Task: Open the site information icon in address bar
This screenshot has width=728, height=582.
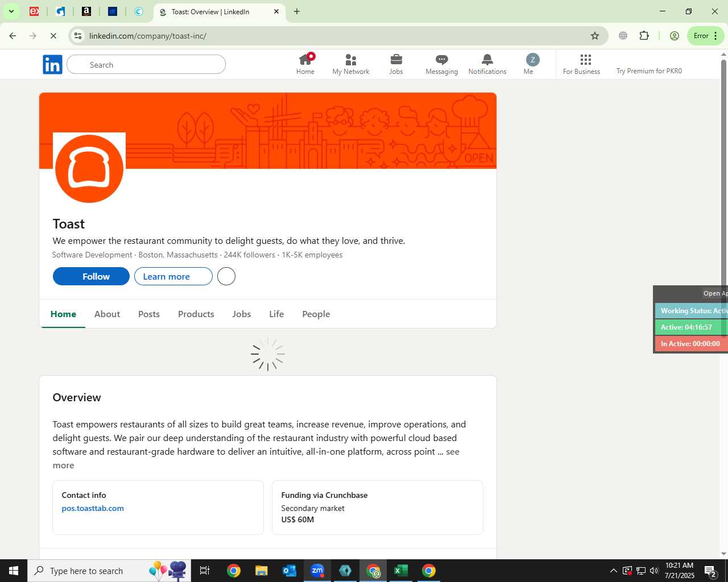Action: point(78,36)
